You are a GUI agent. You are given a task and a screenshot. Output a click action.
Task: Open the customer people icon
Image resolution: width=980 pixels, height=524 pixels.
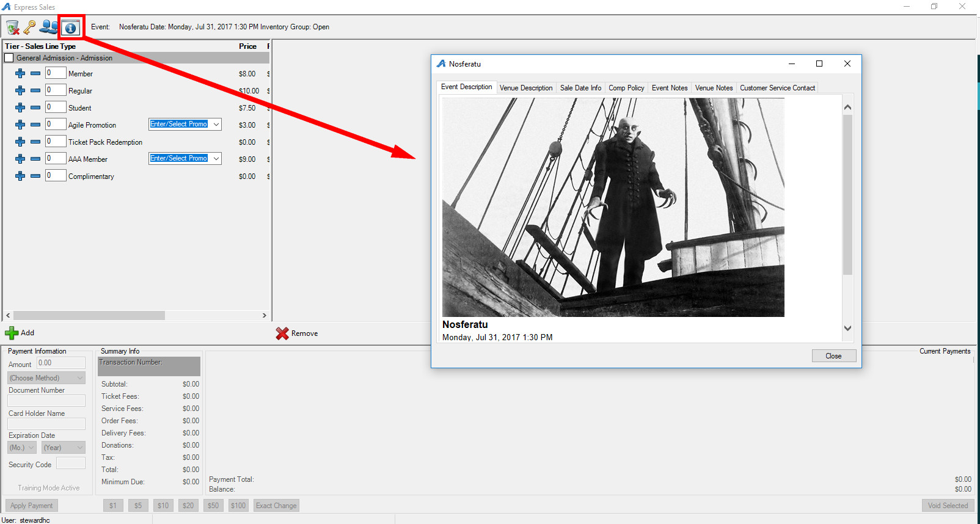[x=49, y=27]
